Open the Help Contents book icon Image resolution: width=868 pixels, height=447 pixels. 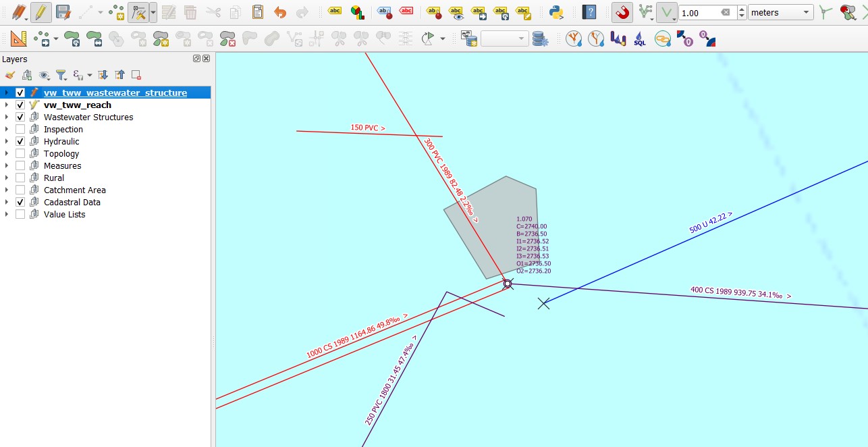(x=590, y=12)
